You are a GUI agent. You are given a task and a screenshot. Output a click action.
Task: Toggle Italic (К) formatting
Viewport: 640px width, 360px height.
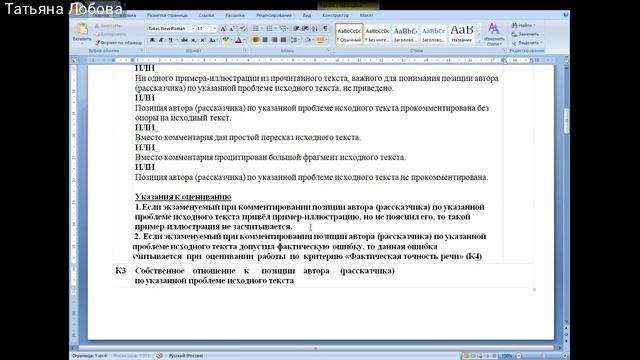click(161, 40)
